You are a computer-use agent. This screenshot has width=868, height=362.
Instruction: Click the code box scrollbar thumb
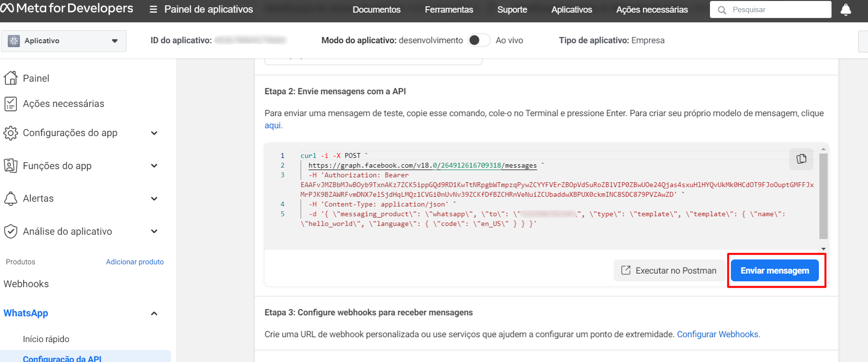click(x=823, y=196)
